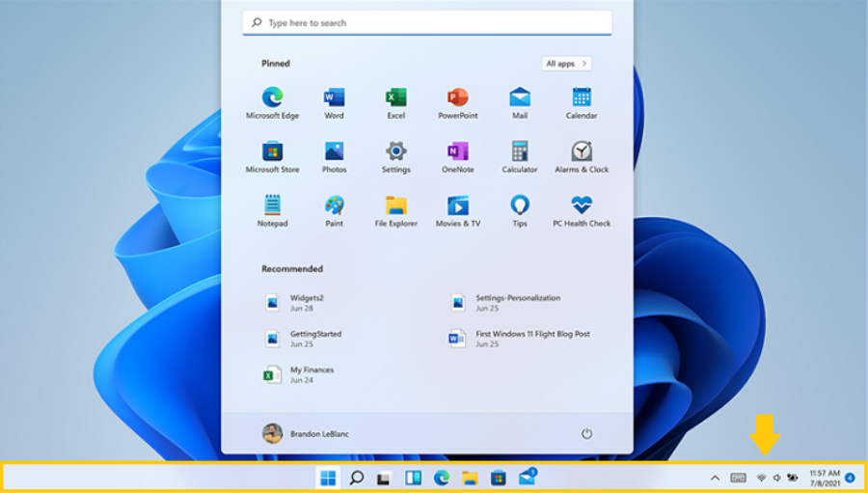Click the Start menu search box

click(x=427, y=23)
